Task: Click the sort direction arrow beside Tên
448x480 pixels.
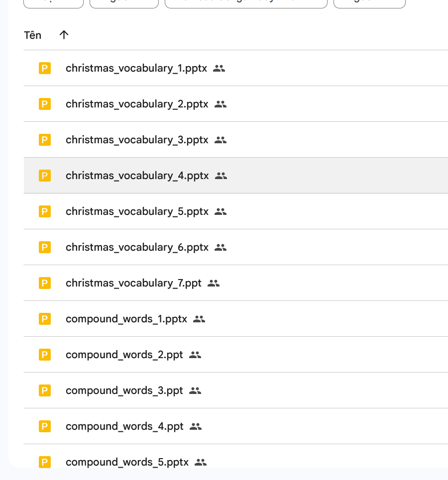Action: [64, 35]
